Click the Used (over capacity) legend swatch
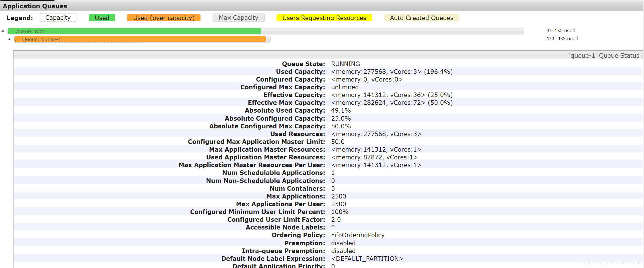This screenshot has width=644, height=268. tap(164, 18)
